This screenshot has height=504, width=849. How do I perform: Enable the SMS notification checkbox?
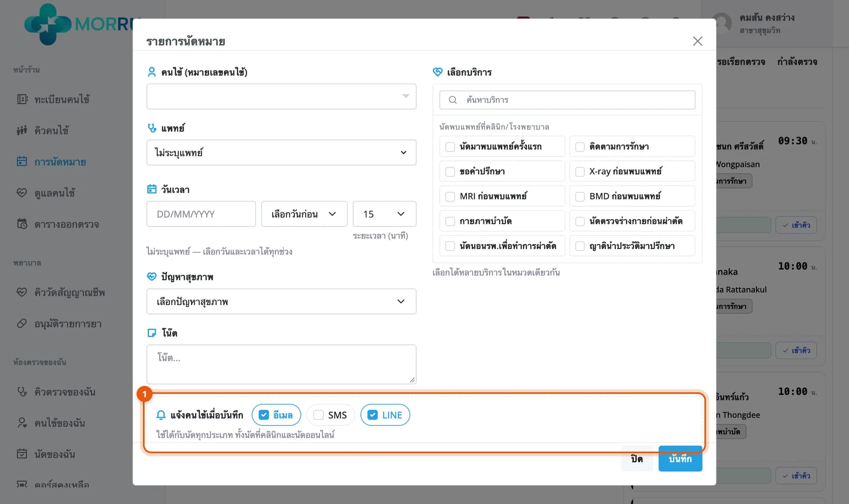click(x=318, y=415)
